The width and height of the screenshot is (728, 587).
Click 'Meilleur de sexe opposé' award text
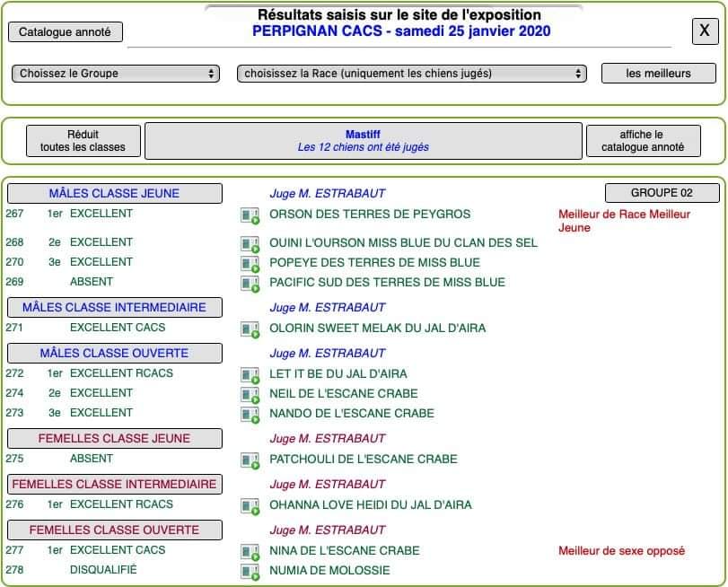click(622, 551)
